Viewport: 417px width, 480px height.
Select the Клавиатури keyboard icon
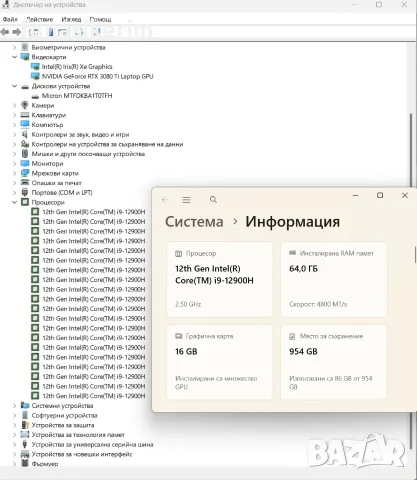[25, 115]
